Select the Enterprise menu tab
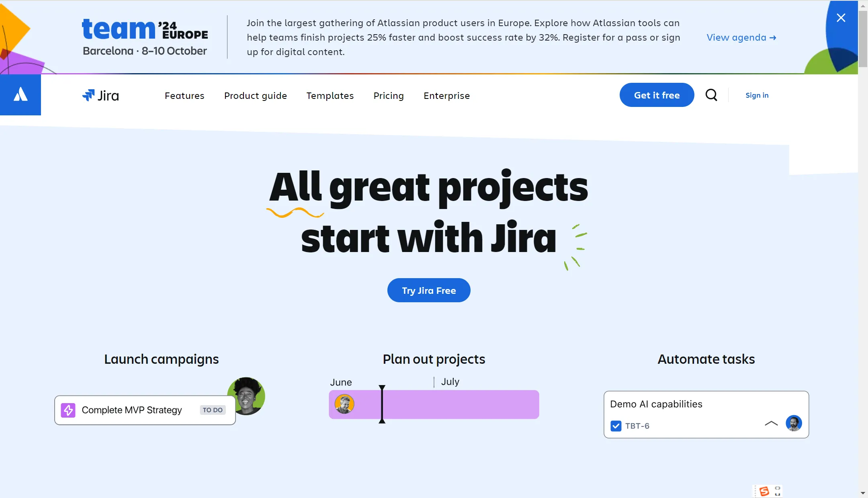The width and height of the screenshot is (868, 498). click(x=446, y=95)
